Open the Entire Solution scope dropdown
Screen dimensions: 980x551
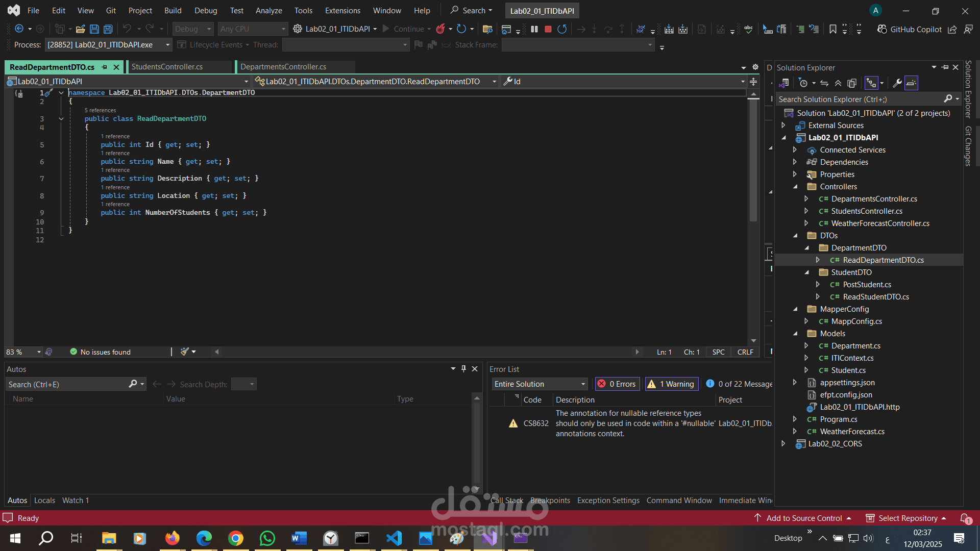click(x=540, y=384)
